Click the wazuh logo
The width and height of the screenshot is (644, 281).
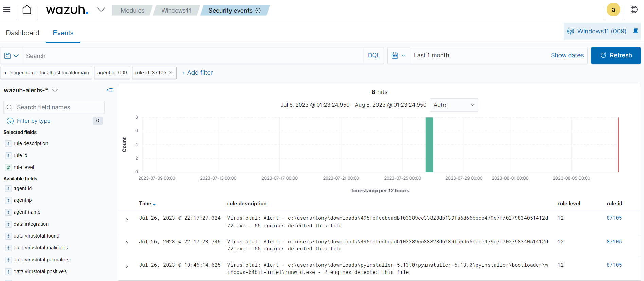click(67, 10)
